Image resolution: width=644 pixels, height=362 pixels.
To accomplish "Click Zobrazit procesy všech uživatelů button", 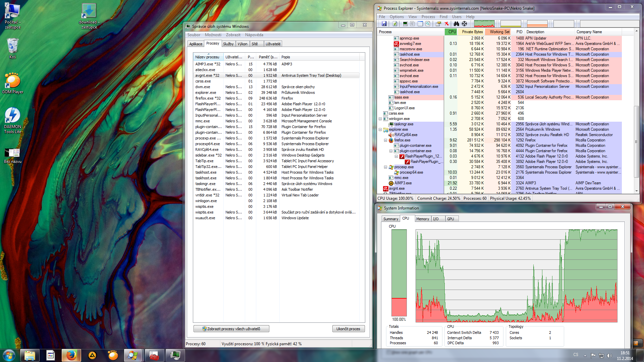I will pyautogui.click(x=231, y=329).
